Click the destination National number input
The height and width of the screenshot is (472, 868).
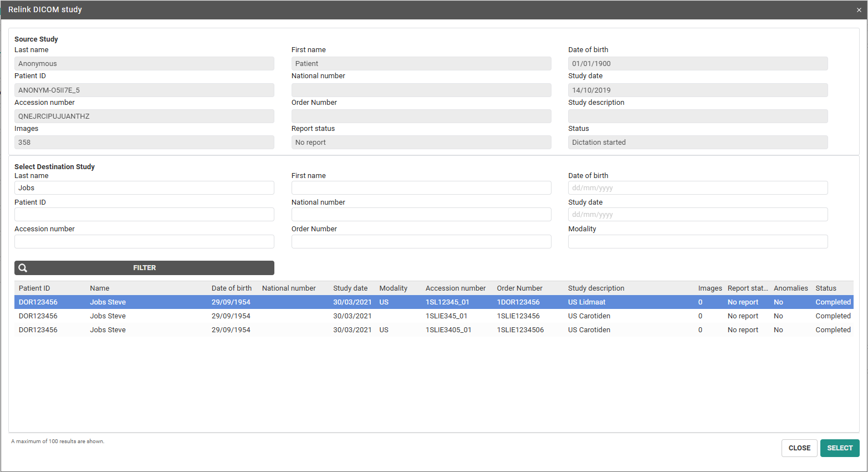coord(421,215)
